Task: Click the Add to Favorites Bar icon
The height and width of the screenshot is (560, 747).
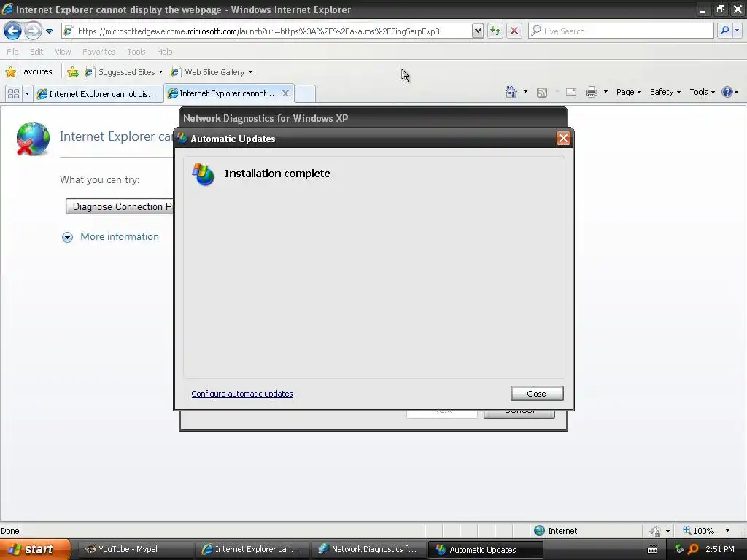Action: pyautogui.click(x=73, y=72)
